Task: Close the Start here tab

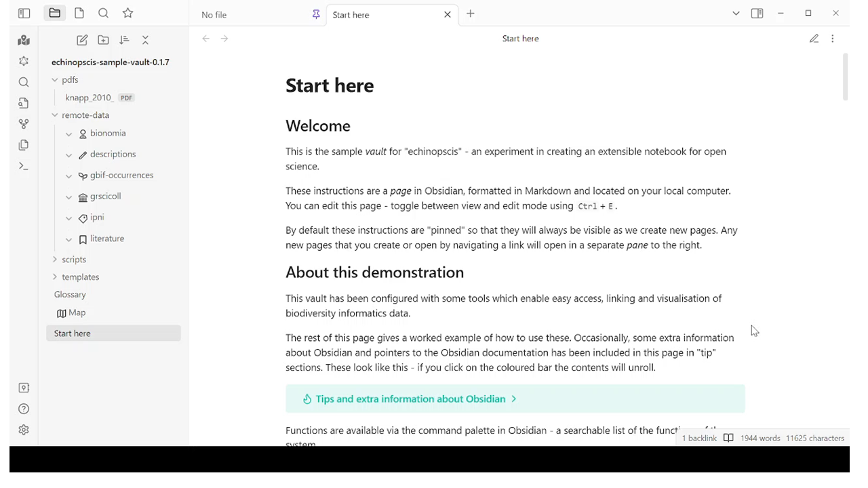Action: click(x=448, y=14)
